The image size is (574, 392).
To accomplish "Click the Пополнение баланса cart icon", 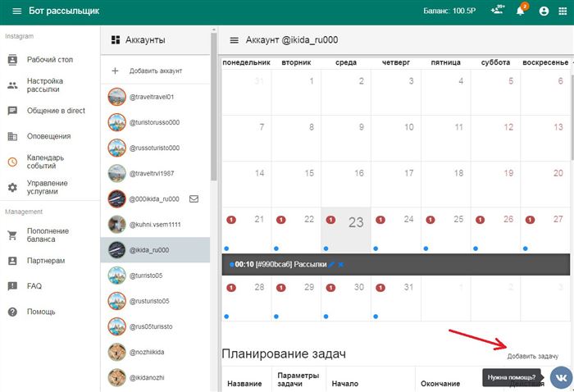I will click(x=12, y=235).
